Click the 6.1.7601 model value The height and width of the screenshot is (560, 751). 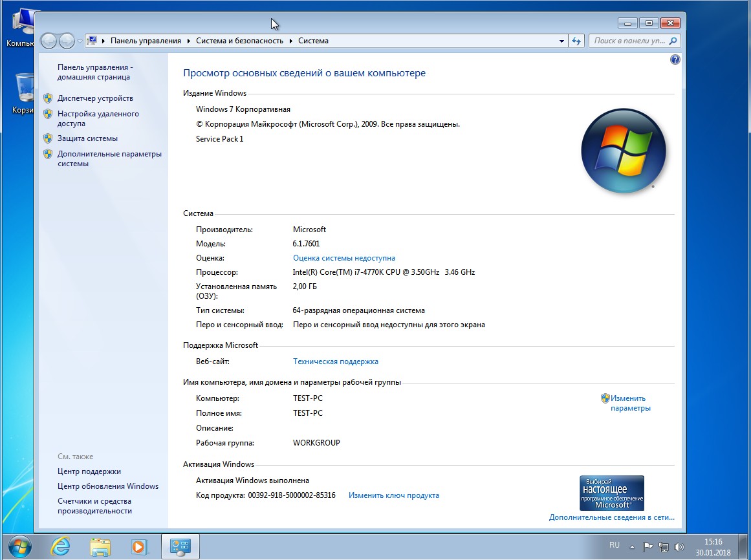(x=306, y=244)
